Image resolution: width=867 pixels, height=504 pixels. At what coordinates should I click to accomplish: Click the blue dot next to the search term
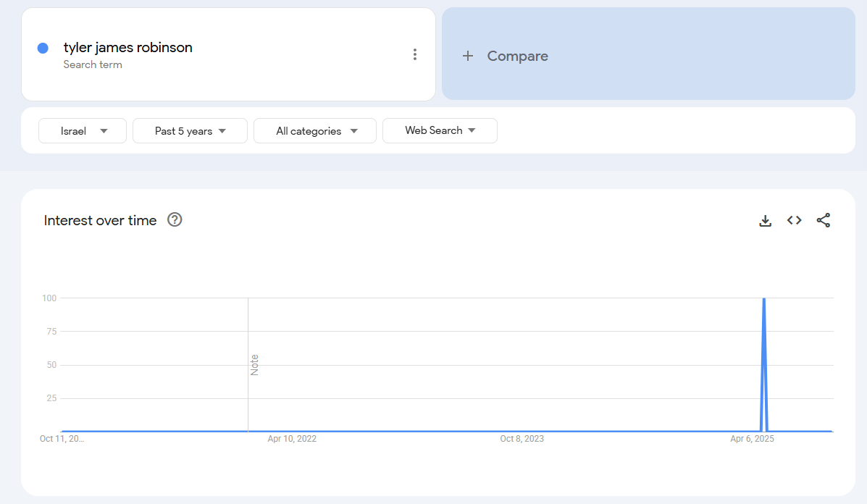tap(43, 48)
